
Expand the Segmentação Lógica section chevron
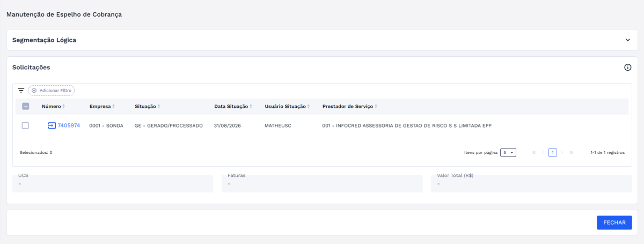coord(627,40)
